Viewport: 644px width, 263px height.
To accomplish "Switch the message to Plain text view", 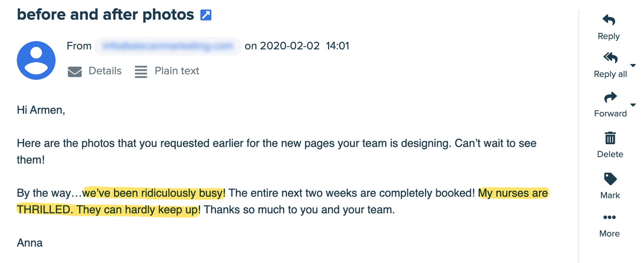I will 177,71.
